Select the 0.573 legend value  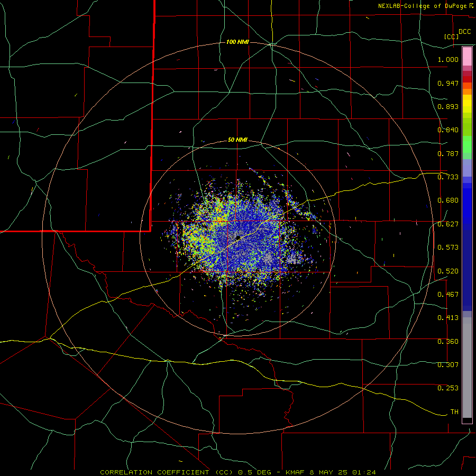point(448,248)
